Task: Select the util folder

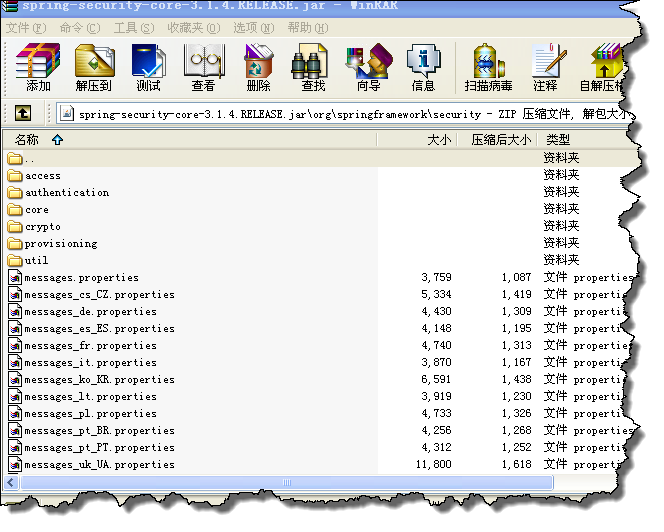Action: (28, 260)
